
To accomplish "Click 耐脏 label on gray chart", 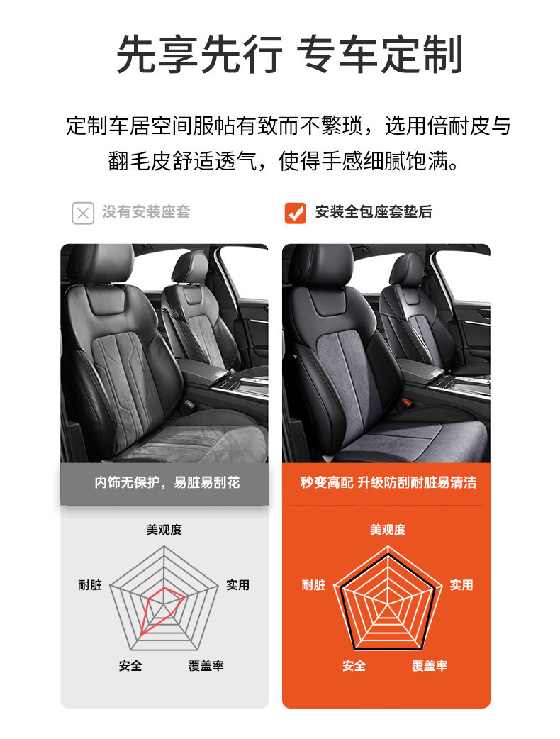I will pos(90,585).
